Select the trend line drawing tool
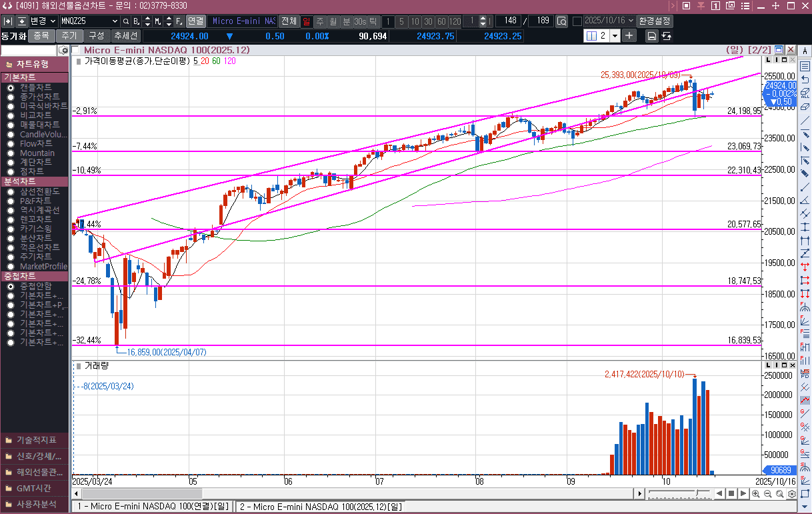 (805, 120)
